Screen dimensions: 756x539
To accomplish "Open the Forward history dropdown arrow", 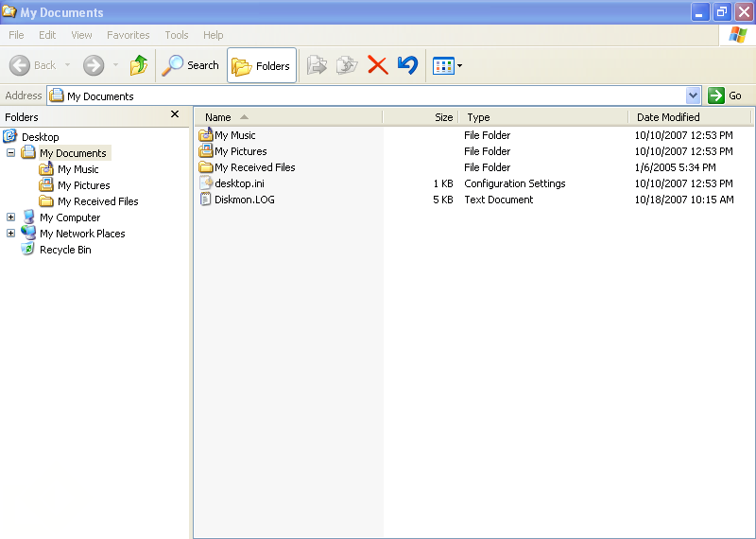I will point(115,65).
